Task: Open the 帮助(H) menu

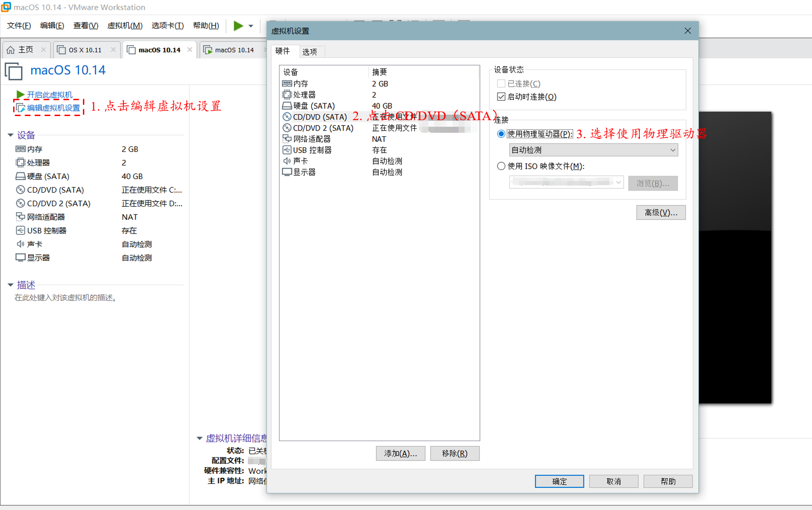Action: point(206,26)
